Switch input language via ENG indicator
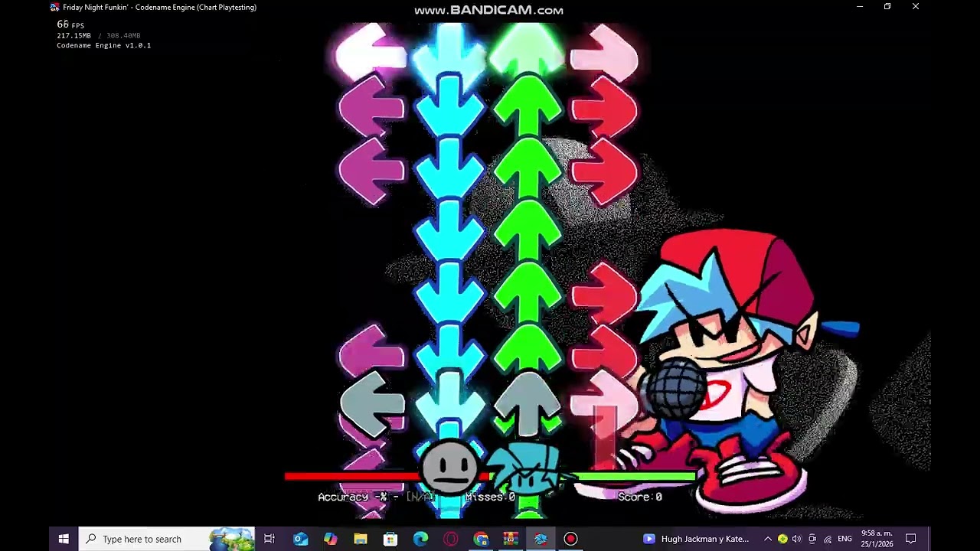980x551 pixels. point(844,539)
